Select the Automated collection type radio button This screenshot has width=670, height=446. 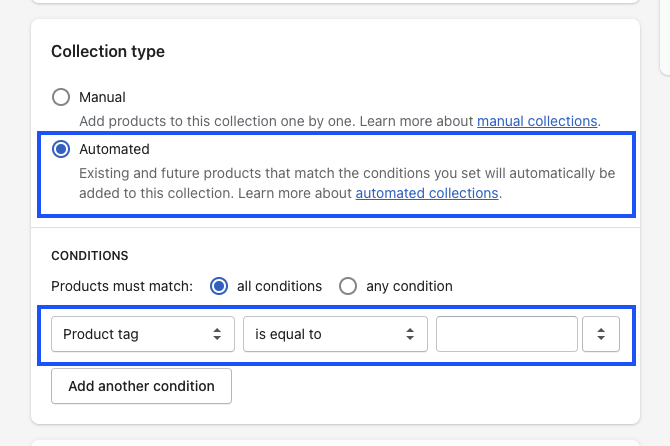61,149
